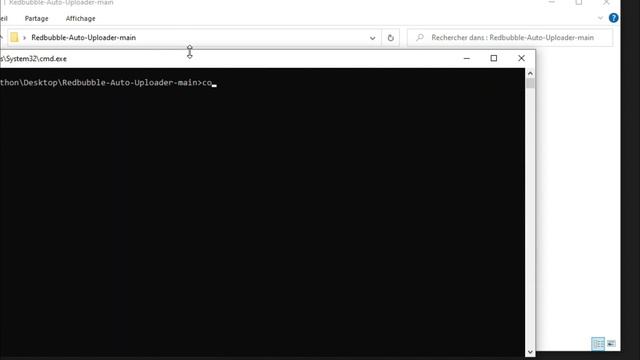Refresh the Explorer folder view

coord(391,38)
